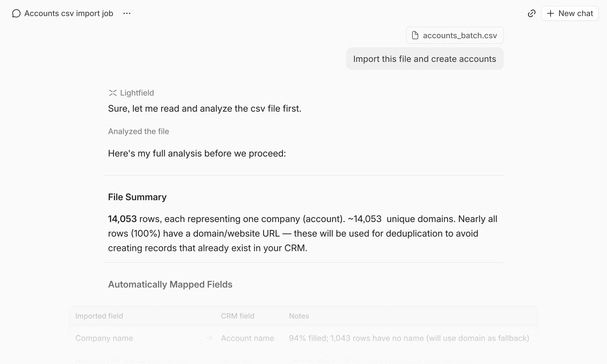Click the 'Account name' CRM field cell
The image size is (607, 364).
247,338
